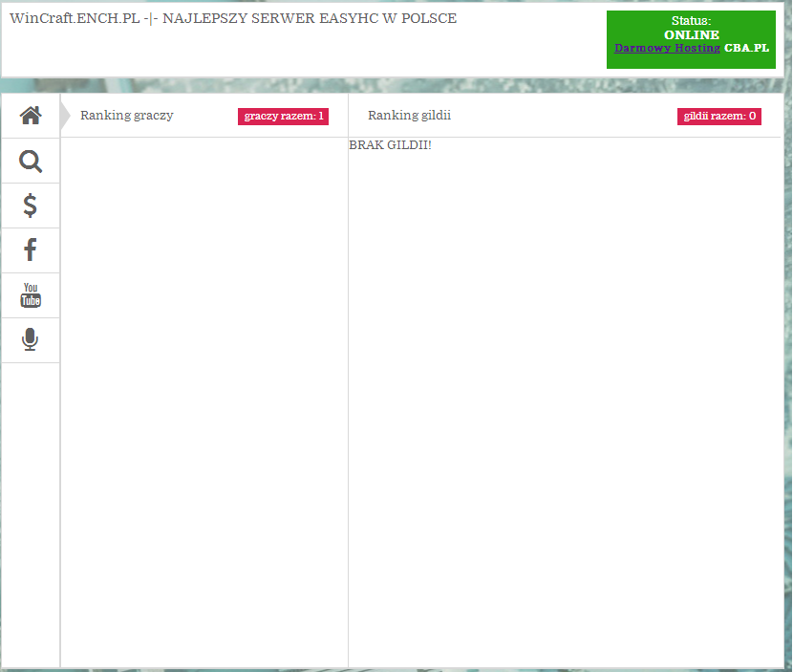This screenshot has height=672, width=793.
Task: Open the YouTube icon link
Action: click(31, 295)
